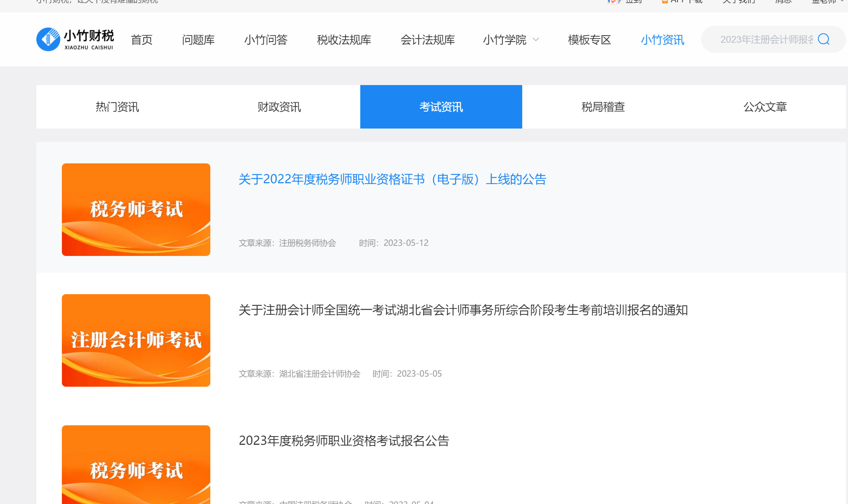The height and width of the screenshot is (504, 848).
Task: Click the 小竹资讯 navigation item
Action: pos(662,40)
